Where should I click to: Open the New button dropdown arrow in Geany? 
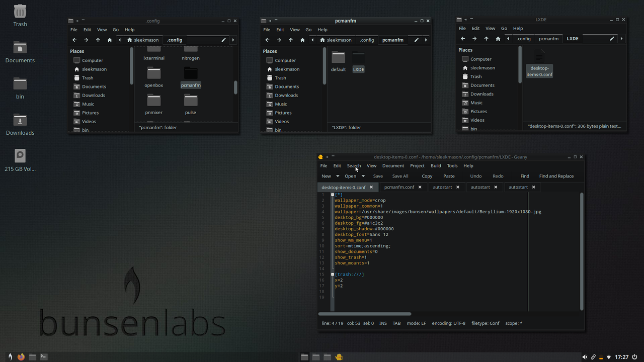pyautogui.click(x=338, y=176)
